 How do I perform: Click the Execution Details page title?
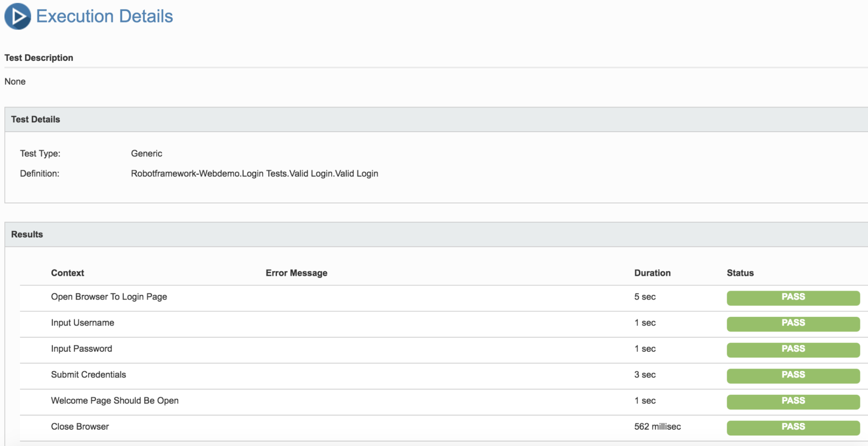click(x=104, y=16)
